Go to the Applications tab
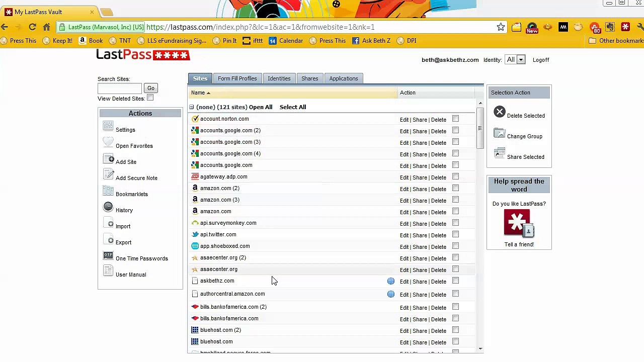644x362 pixels. [344, 78]
